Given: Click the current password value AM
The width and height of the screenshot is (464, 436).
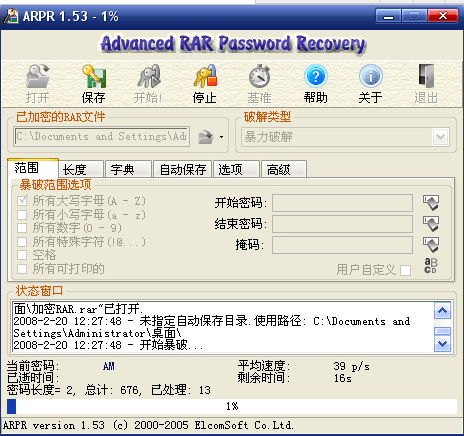Looking at the screenshot, I should coord(109,366).
